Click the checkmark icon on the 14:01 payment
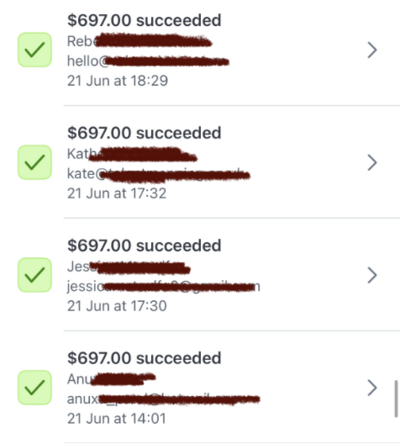 [x=35, y=388]
